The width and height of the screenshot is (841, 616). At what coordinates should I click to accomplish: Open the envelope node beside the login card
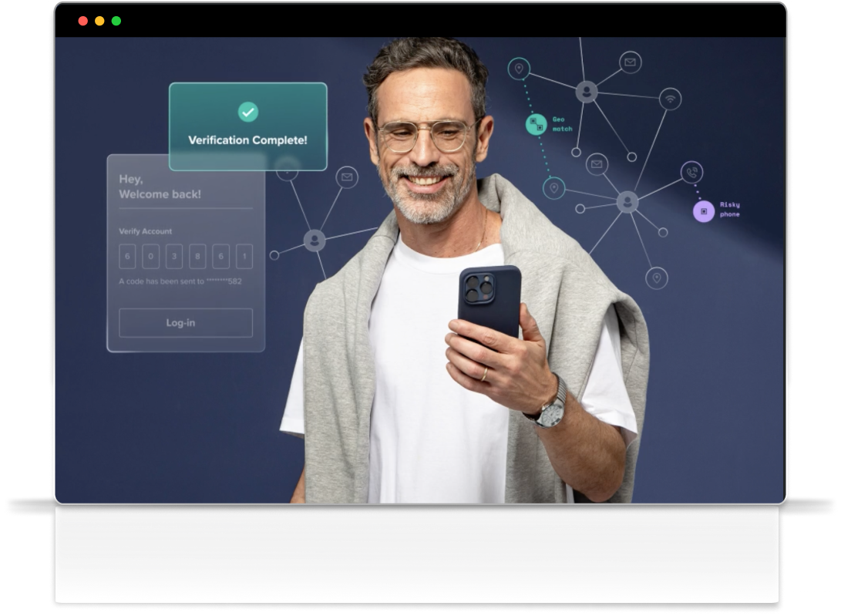pyautogui.click(x=347, y=177)
